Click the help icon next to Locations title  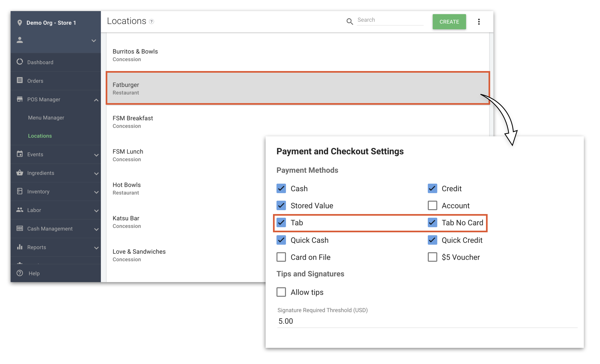(x=151, y=22)
